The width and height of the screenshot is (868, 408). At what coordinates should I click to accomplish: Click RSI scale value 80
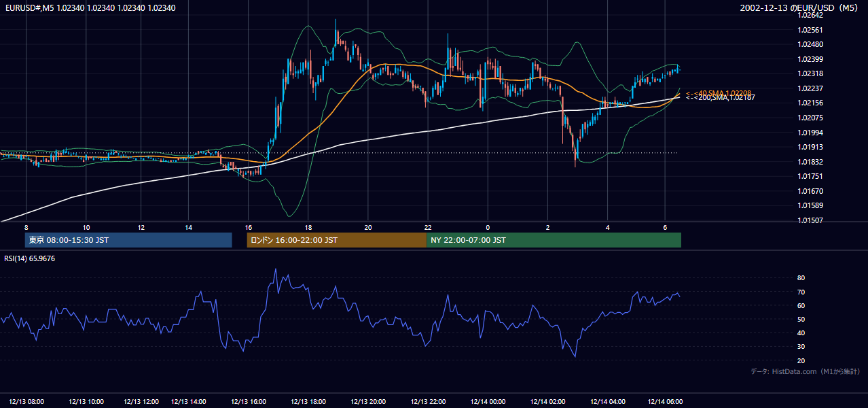(801, 278)
